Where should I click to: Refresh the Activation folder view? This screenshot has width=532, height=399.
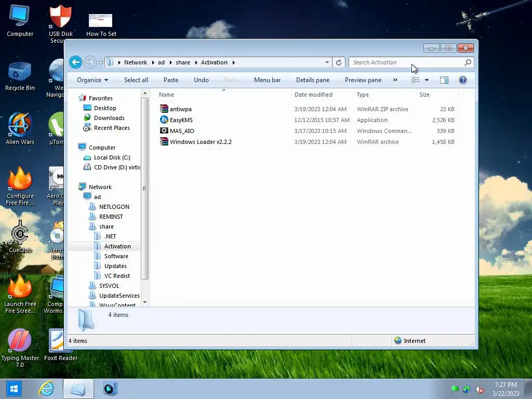click(339, 62)
